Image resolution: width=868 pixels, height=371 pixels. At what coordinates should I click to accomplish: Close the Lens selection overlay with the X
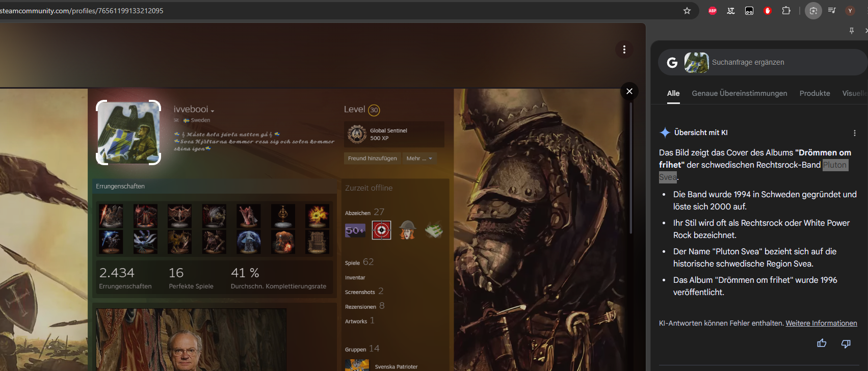(x=629, y=91)
